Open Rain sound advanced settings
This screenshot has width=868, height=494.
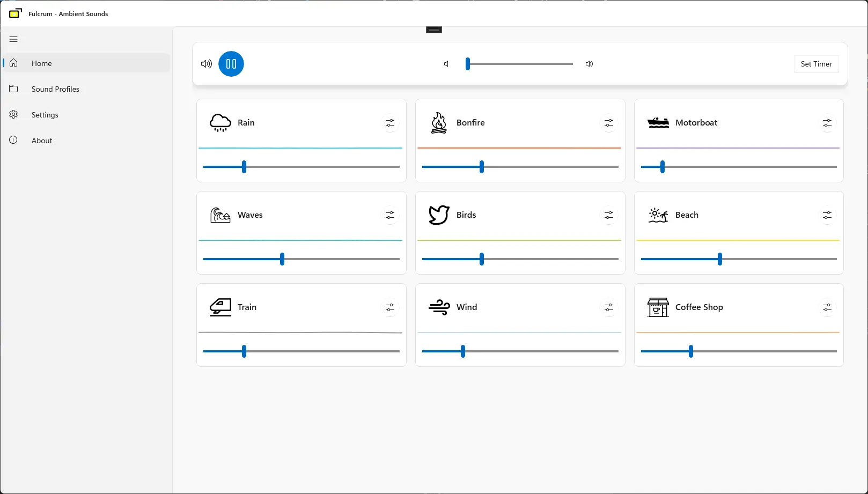pyautogui.click(x=390, y=123)
